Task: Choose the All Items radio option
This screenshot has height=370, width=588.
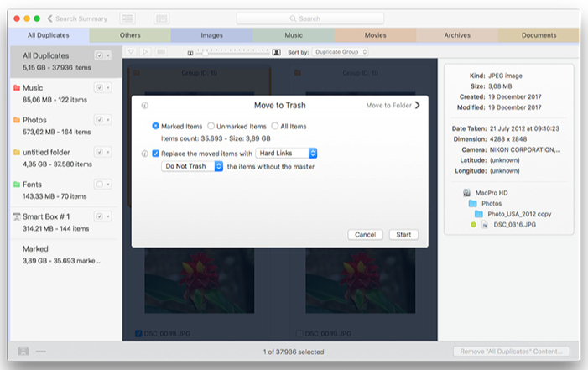Action: [x=274, y=126]
